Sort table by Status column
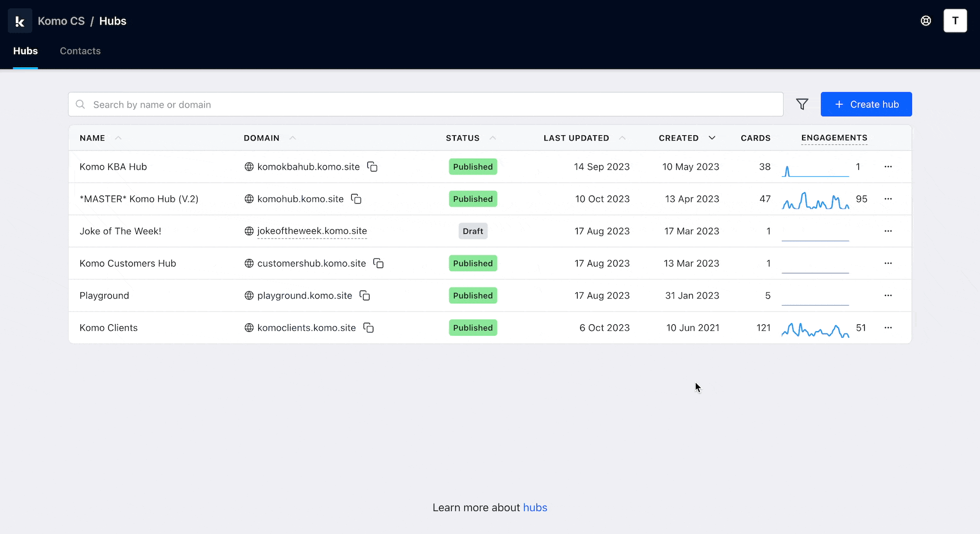 (463, 138)
